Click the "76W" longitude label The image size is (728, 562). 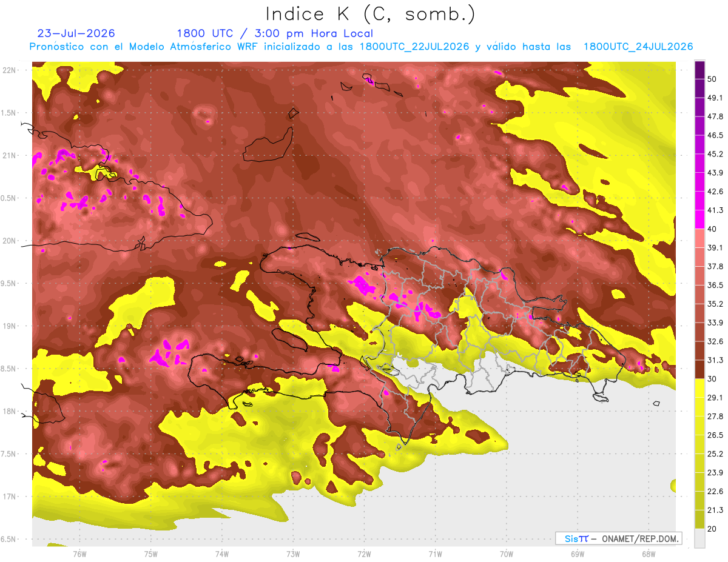pos(79,554)
